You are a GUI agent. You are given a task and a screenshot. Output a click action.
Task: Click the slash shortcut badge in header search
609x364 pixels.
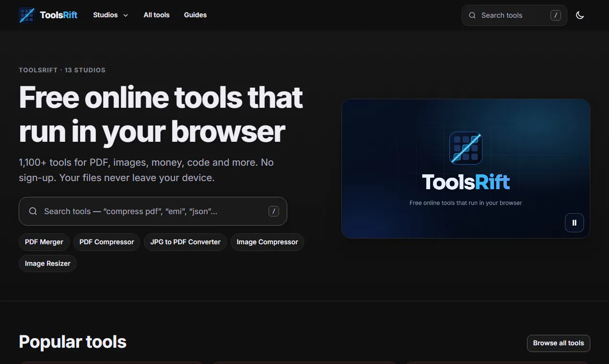[x=556, y=15]
